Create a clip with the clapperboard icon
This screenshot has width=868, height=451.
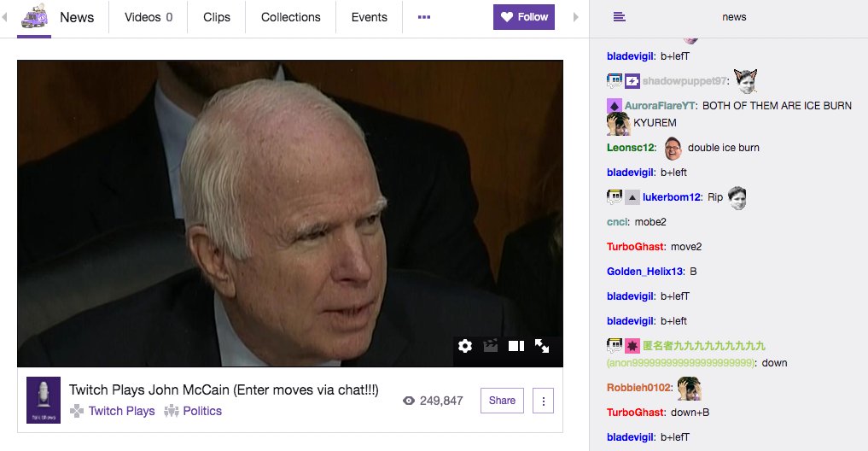click(x=491, y=346)
